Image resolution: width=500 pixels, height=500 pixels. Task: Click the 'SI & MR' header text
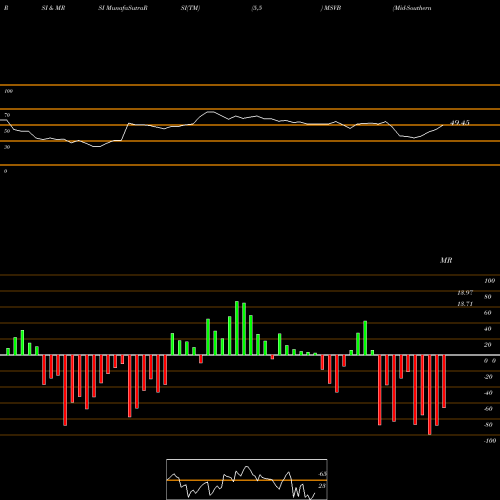(53, 8)
